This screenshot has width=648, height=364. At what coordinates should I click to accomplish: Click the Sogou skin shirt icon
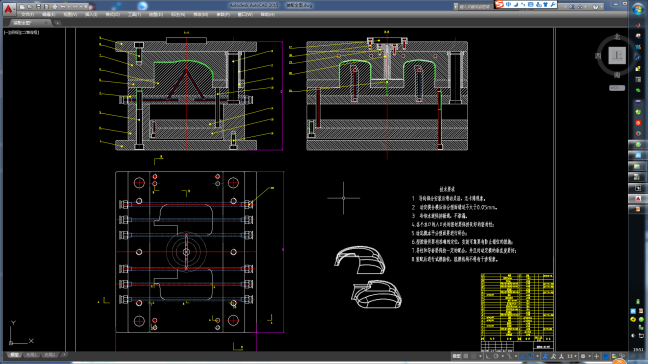tap(546, 4)
